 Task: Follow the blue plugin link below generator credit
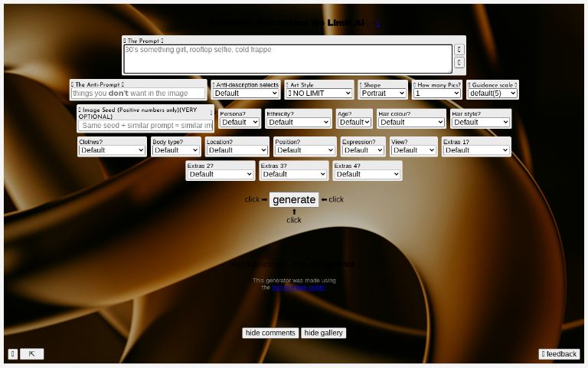[x=298, y=287]
